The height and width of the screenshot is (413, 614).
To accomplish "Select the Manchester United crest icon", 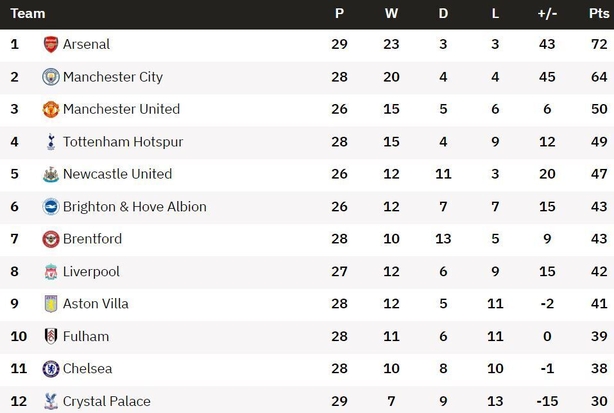I will point(51,109).
